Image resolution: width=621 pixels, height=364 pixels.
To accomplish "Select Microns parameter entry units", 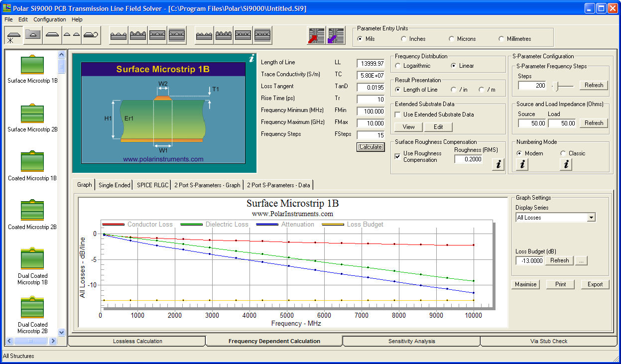I will click(452, 39).
